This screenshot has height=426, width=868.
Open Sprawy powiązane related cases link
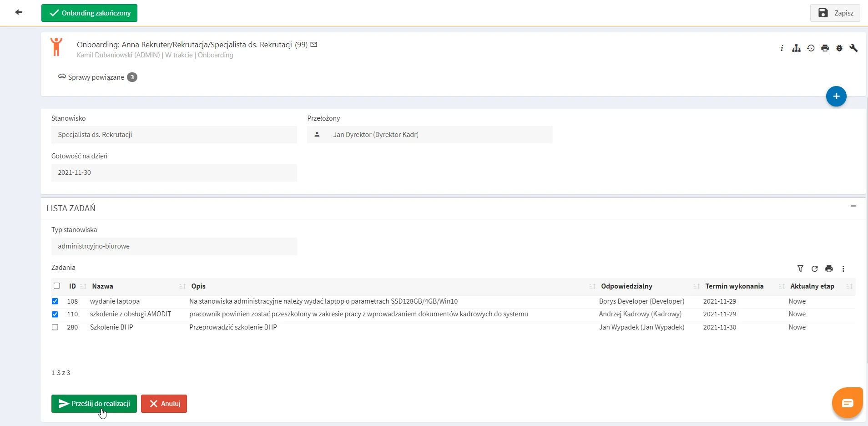tap(97, 77)
